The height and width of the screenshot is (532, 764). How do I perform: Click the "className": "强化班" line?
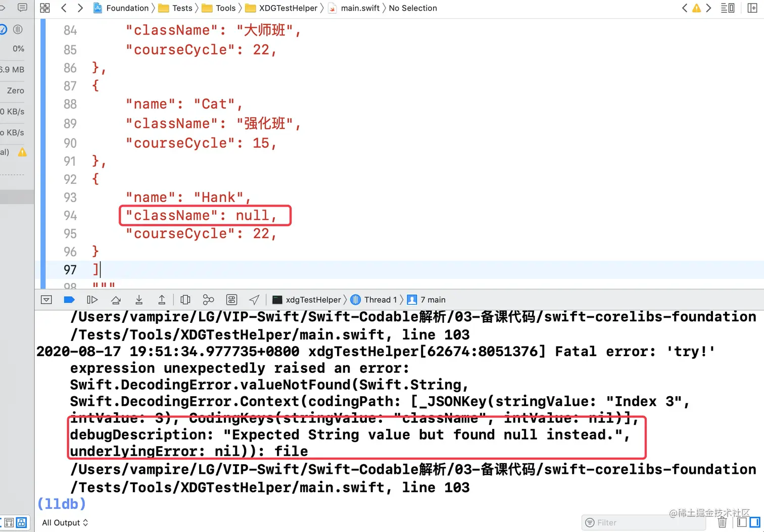[x=213, y=124]
